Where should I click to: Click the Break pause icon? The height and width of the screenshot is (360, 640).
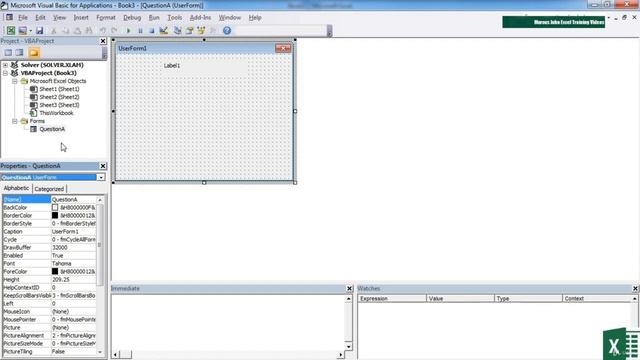140,31
